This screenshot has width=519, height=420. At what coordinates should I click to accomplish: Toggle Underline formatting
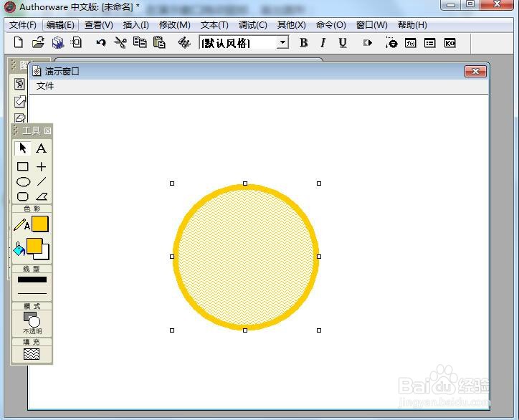(x=343, y=43)
